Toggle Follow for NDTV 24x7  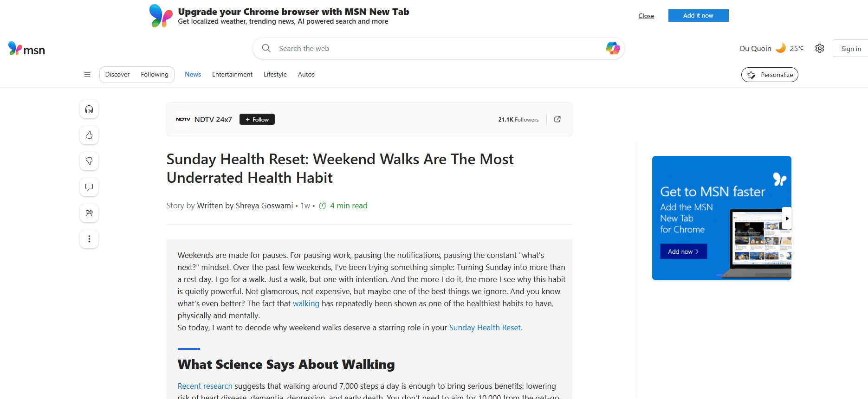point(257,120)
